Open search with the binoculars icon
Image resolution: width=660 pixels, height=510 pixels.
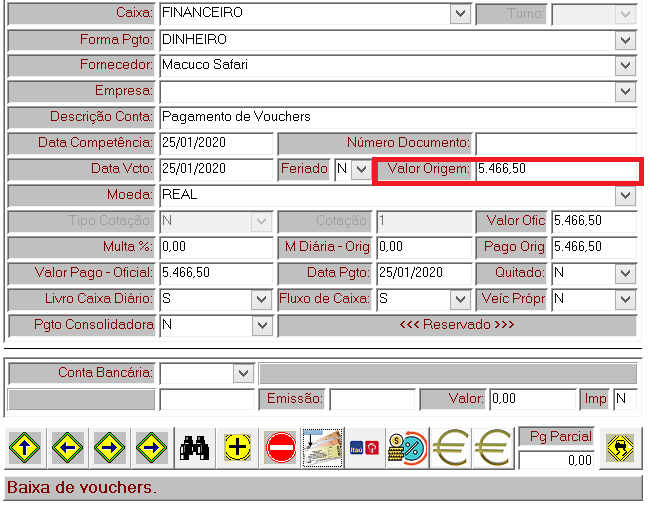point(193,448)
